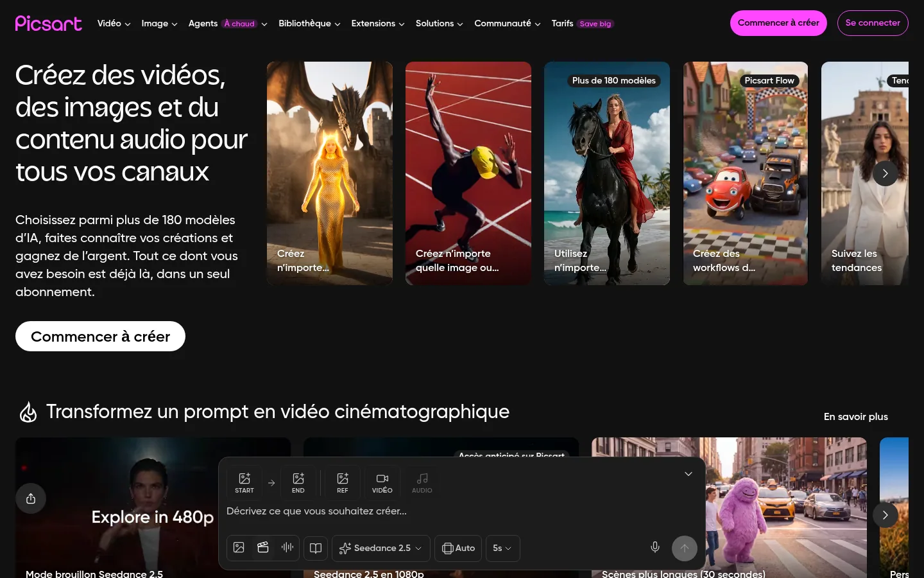The image size is (924, 578).
Task: Expand the Bibliothèque menu
Action: (x=309, y=24)
